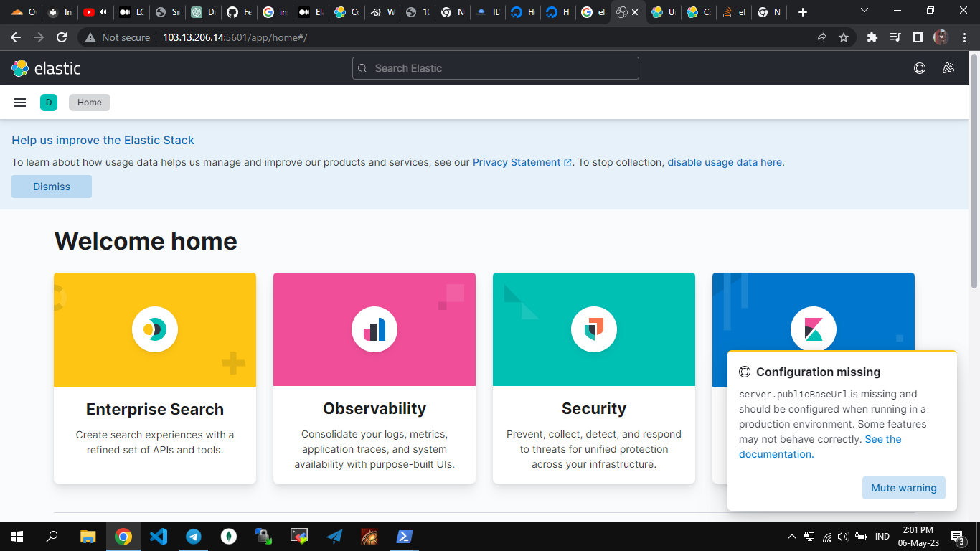Image resolution: width=980 pixels, height=551 pixels.
Task: Click the Observability card icon
Action: tap(374, 329)
